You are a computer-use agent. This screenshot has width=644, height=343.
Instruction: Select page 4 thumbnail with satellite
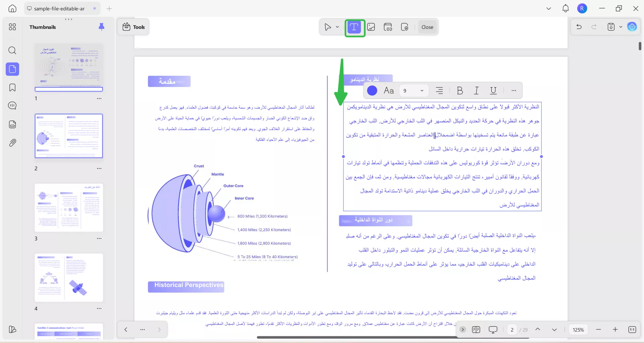(69, 278)
